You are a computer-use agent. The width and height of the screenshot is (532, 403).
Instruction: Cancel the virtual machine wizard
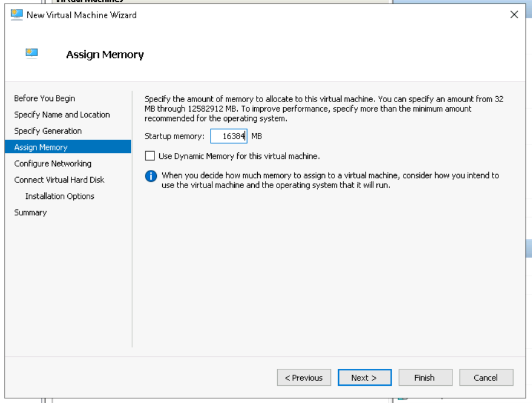[x=486, y=378]
